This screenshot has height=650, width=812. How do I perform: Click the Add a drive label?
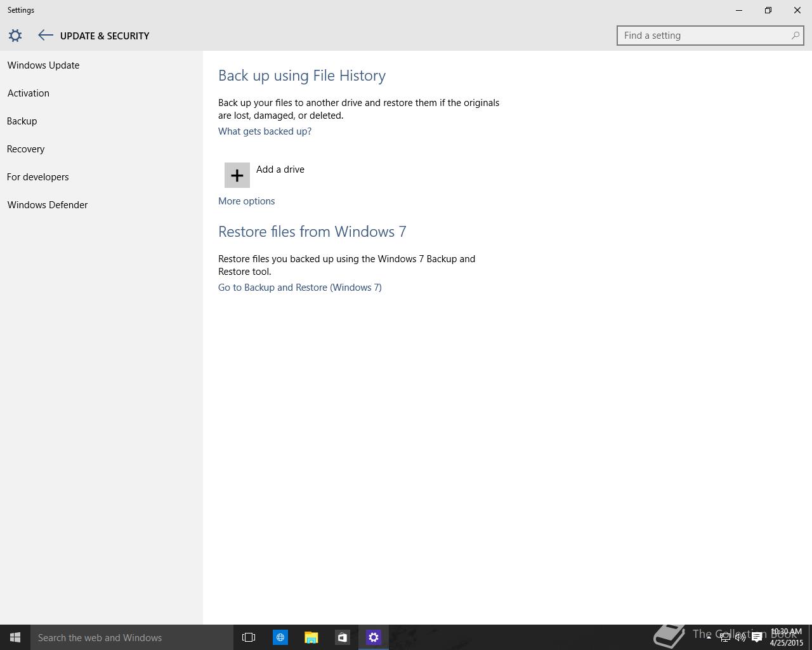pos(280,169)
